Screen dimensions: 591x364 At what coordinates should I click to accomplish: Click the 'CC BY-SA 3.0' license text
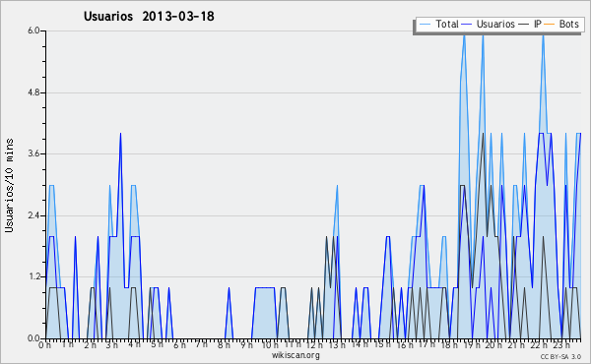(x=560, y=356)
